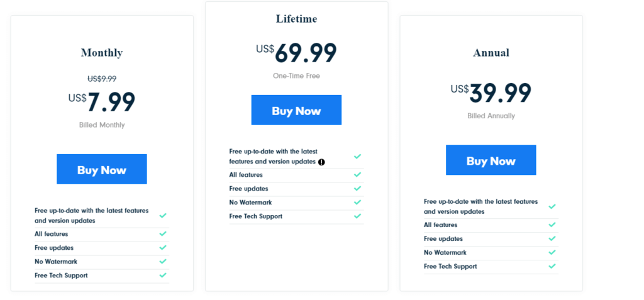Click the checkmark next to Monthly Free updates
644x300 pixels.
tap(163, 248)
